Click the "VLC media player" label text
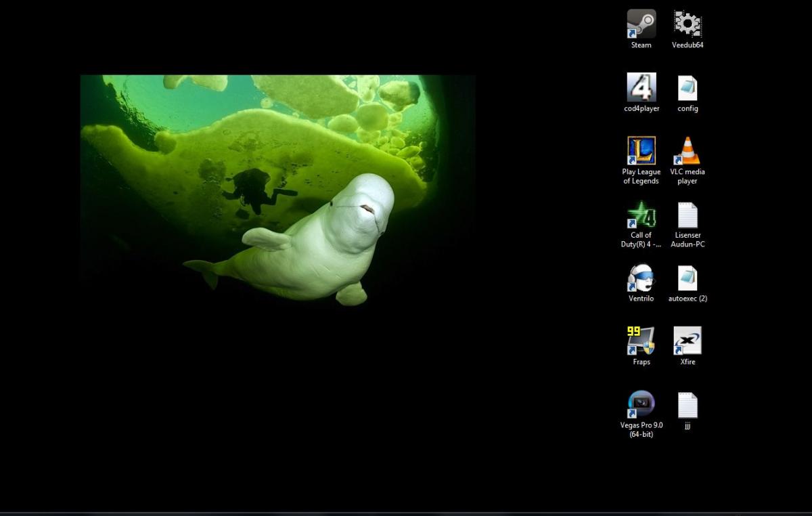The width and height of the screenshot is (812, 516). tap(687, 176)
